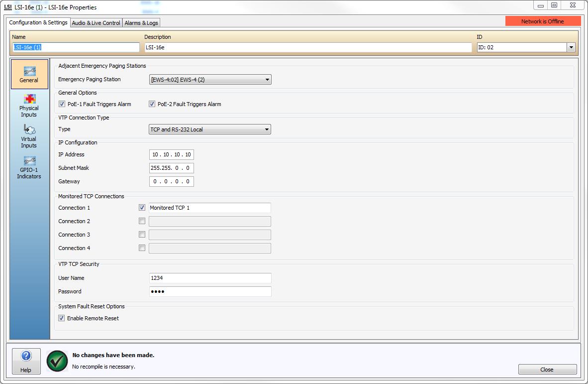Click the Gateway field
Image resolution: width=588 pixels, height=384 pixels.
click(x=171, y=181)
